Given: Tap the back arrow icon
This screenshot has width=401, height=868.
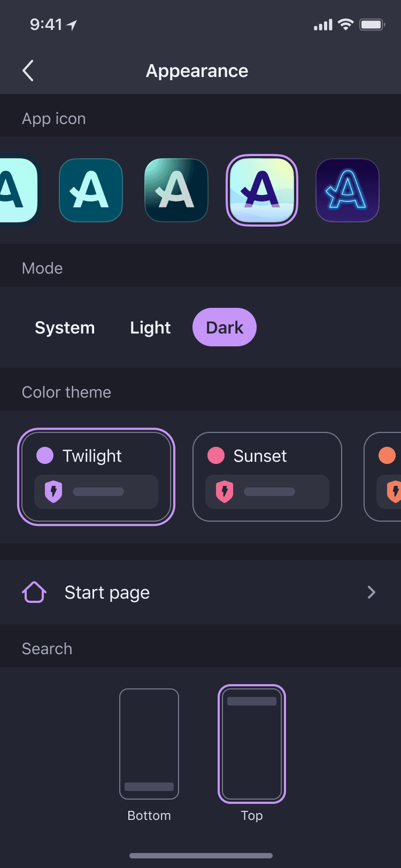Looking at the screenshot, I should point(28,71).
